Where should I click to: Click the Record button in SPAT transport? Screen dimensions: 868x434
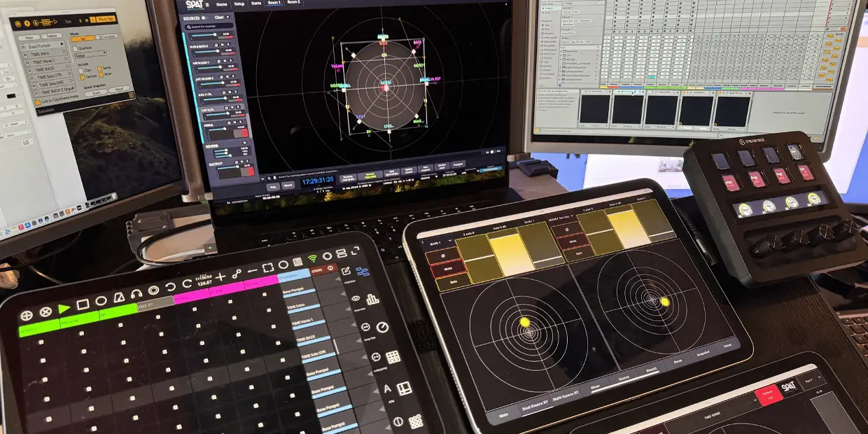(x=288, y=186)
